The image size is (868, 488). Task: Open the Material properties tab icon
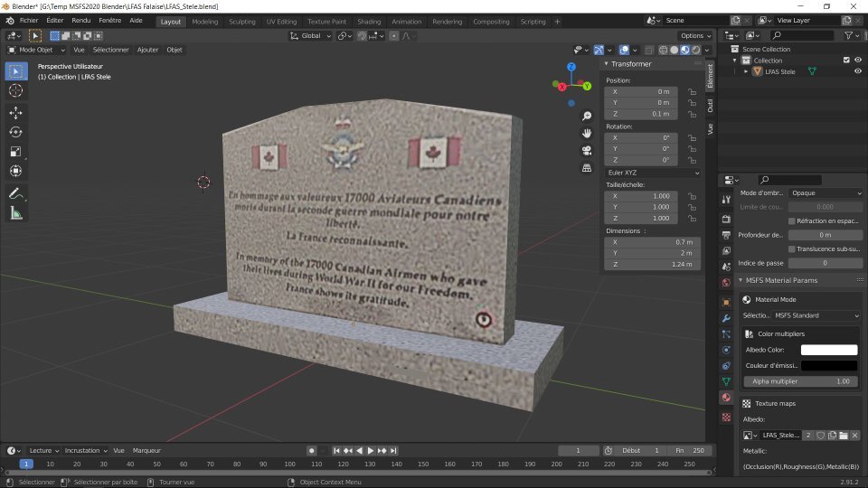click(726, 398)
